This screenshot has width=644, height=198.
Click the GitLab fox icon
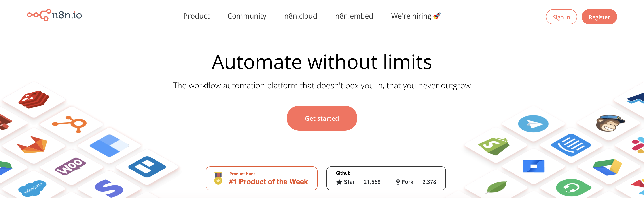coord(32,145)
